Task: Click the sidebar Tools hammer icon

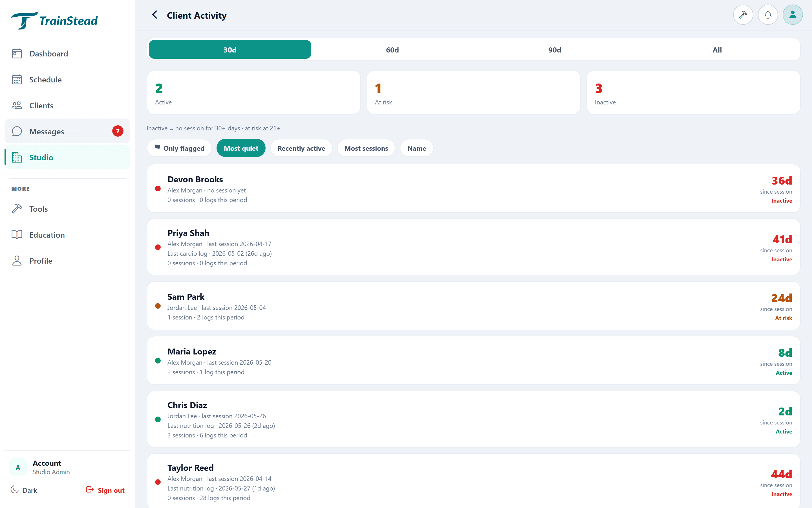Action: (x=17, y=209)
